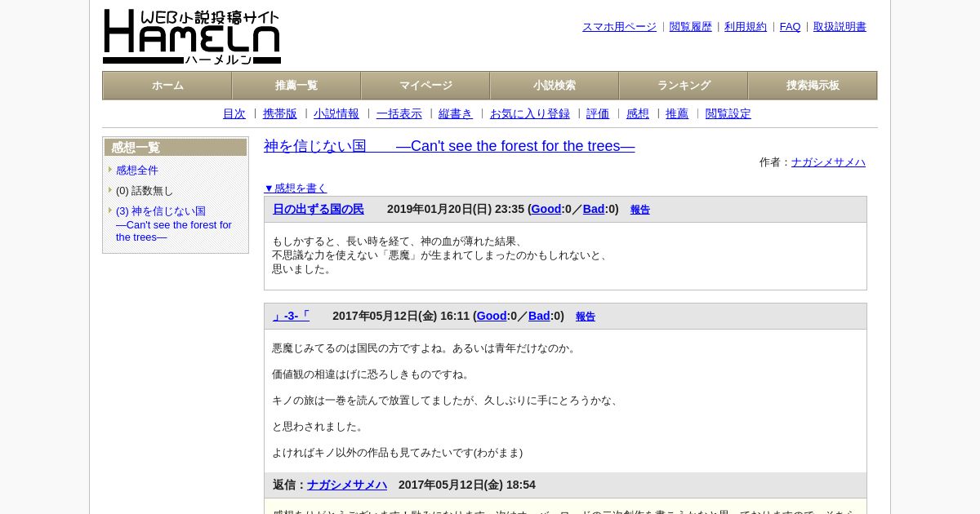Open the 小説情報 link
980x514 pixels.
336,114
